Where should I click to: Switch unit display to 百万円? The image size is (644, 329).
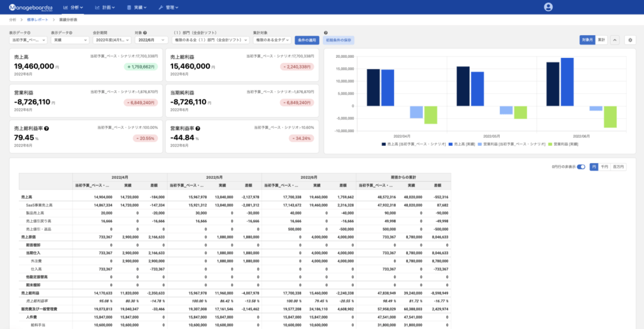[x=618, y=167]
